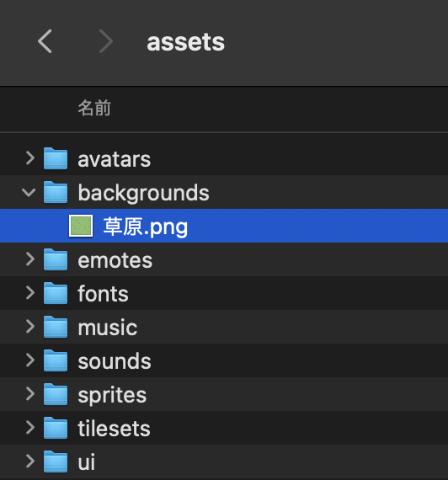Viewport: 448px width, 480px height.
Task: Click the sprites folder icon
Action: tap(56, 394)
